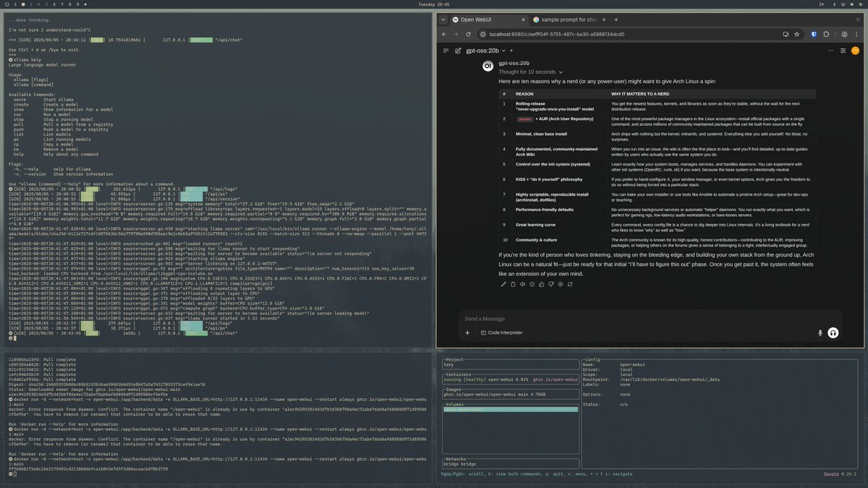Edit the response with pencil icon
Screen dimensions: 868x488
pyautogui.click(x=503, y=284)
